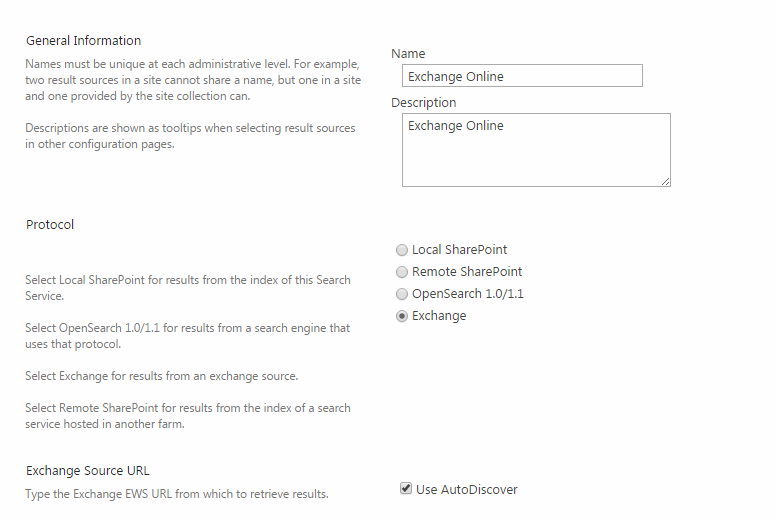Choose the OpenSearch 1.0/1.1 protocol option

(x=402, y=294)
